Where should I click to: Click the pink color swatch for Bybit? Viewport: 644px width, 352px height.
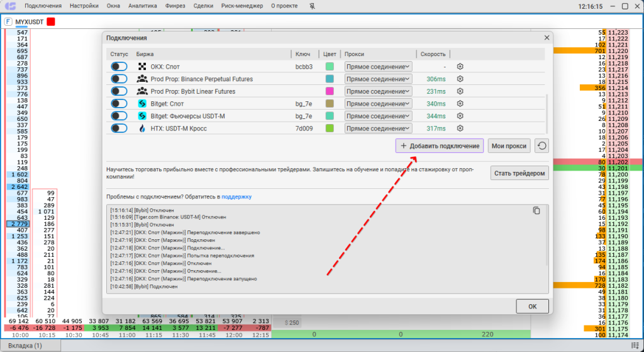330,91
